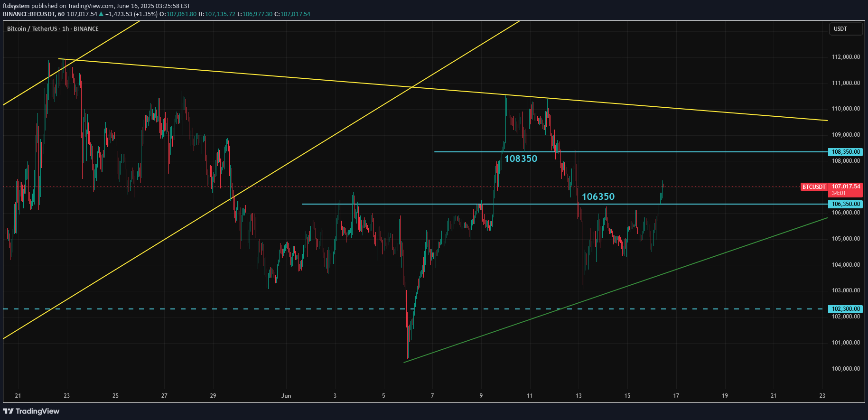Click the 106,000.00 price scale value

click(x=846, y=213)
